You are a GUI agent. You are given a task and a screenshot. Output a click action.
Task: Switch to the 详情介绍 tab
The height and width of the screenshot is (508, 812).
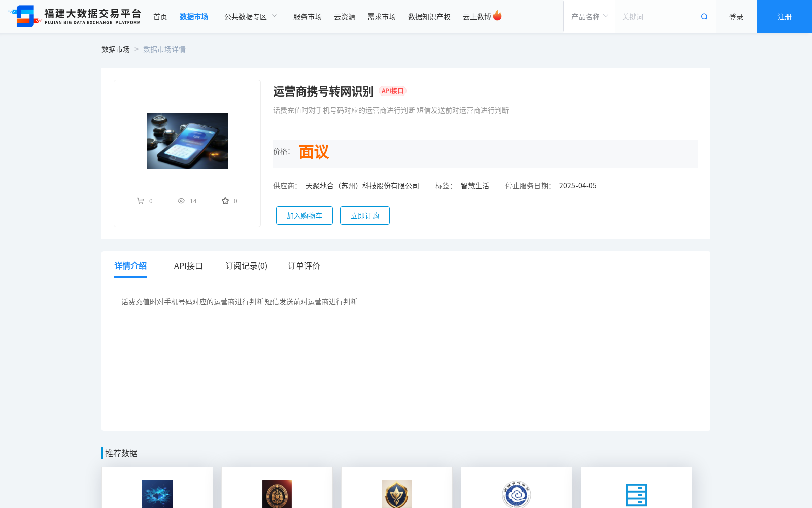point(130,266)
